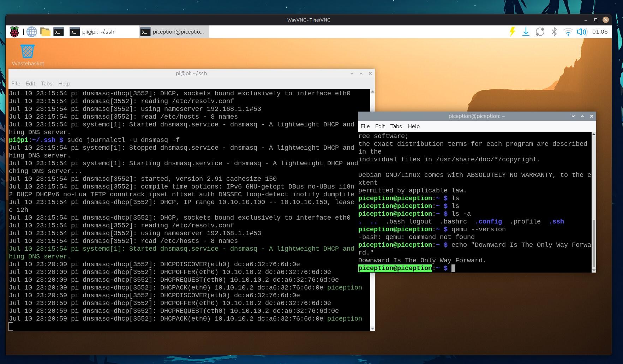Screen dimensions: 623x364
Task: Switch to the piception@piception taskbar window
Action: [174, 32]
